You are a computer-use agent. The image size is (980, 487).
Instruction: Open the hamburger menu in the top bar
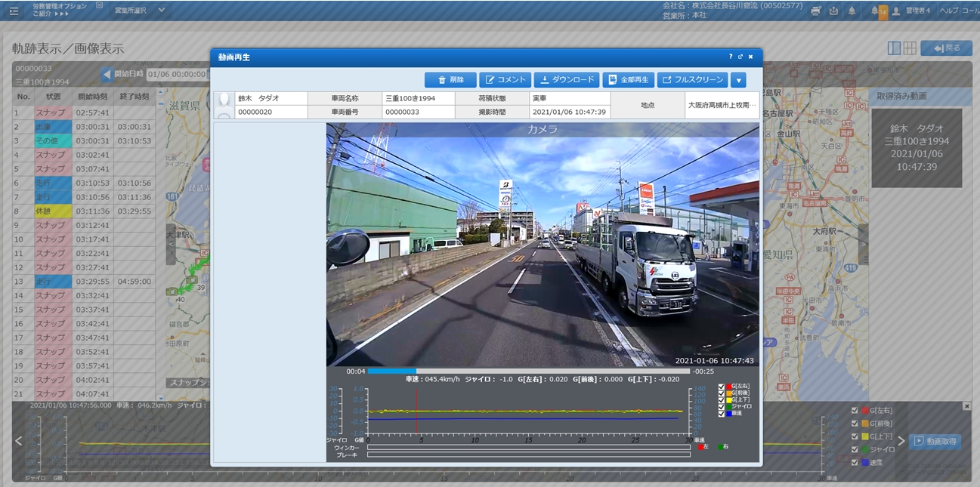point(14,11)
